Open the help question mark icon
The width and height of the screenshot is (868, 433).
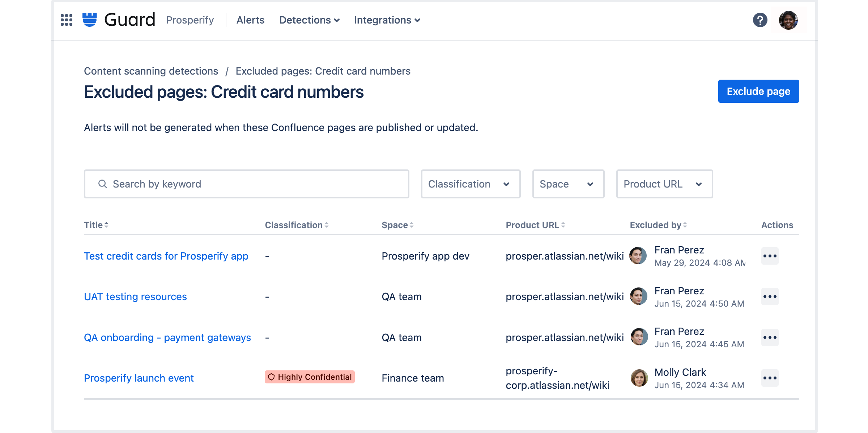(760, 20)
